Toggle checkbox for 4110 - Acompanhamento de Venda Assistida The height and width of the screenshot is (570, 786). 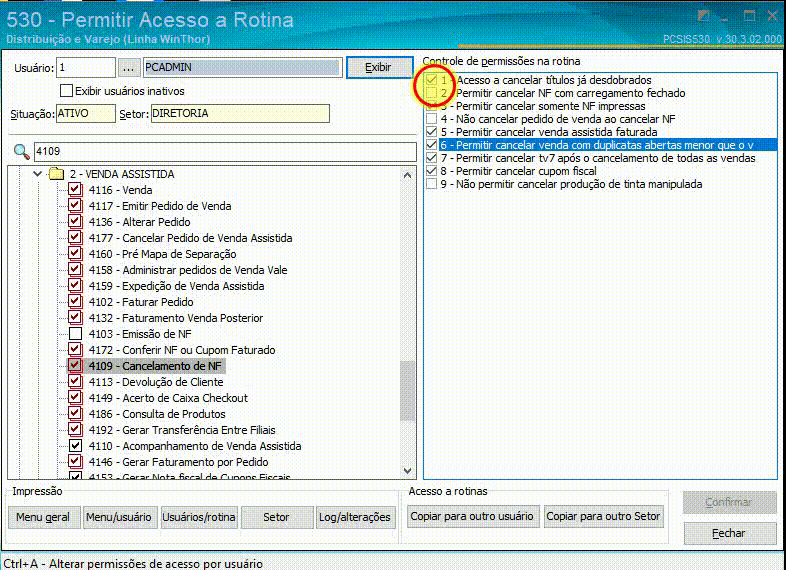pyautogui.click(x=75, y=446)
